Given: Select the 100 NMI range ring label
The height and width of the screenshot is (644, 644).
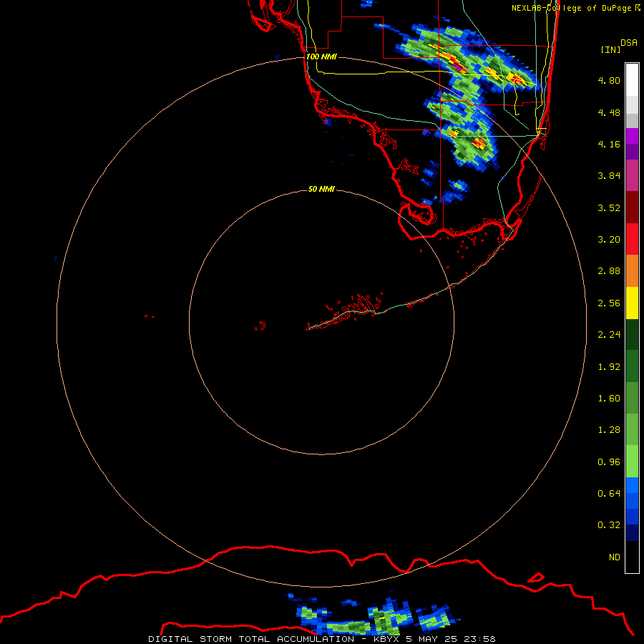Looking at the screenshot, I should pos(321,57).
